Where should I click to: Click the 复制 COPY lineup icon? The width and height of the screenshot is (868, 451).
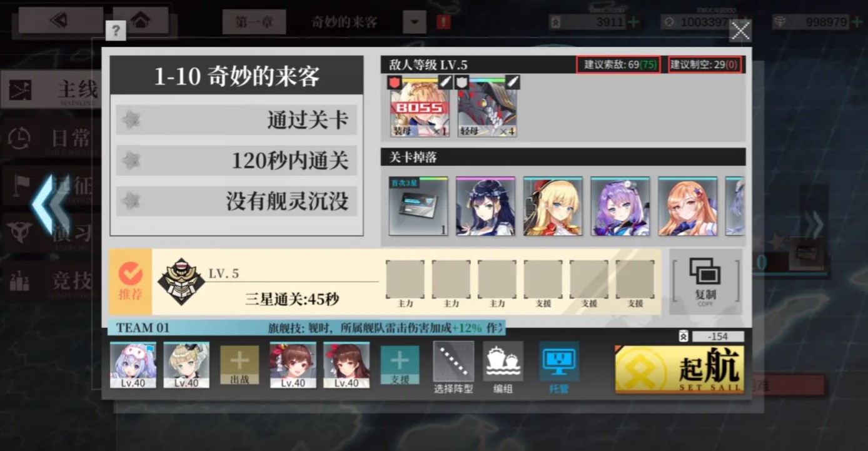[705, 281]
